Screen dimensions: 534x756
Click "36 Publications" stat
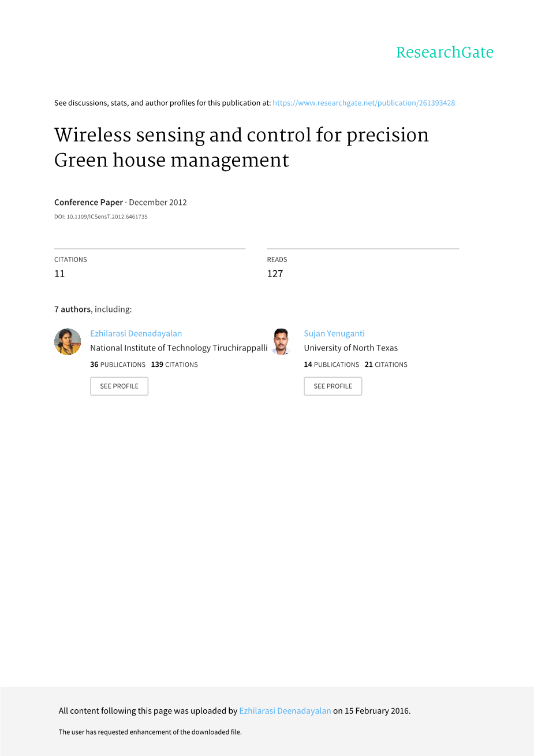[x=118, y=364]
